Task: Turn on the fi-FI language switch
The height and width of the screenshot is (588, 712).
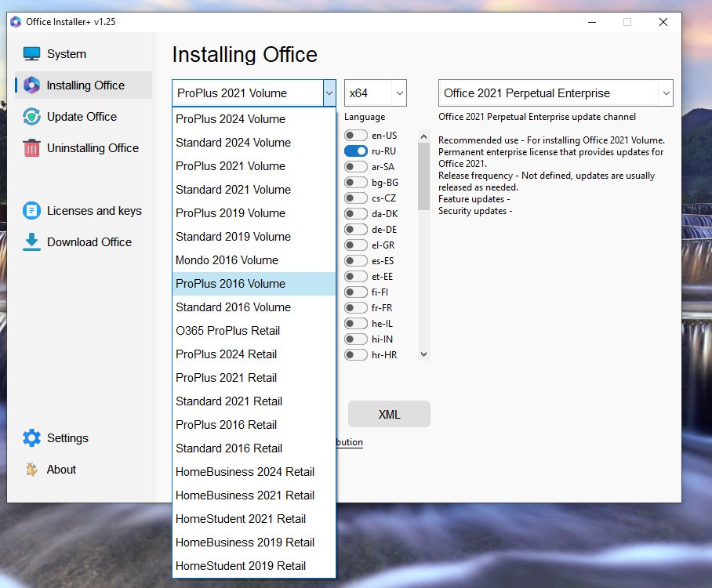Action: 355,292
